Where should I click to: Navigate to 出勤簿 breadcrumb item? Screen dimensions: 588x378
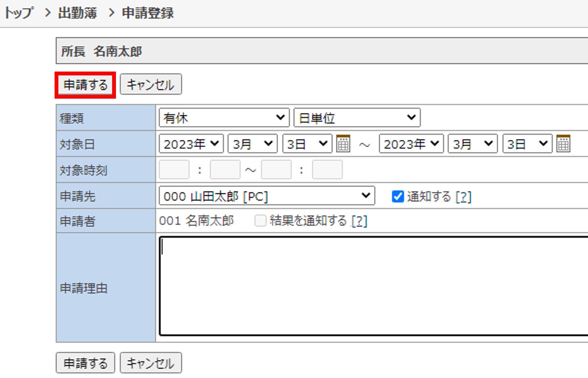point(77,13)
